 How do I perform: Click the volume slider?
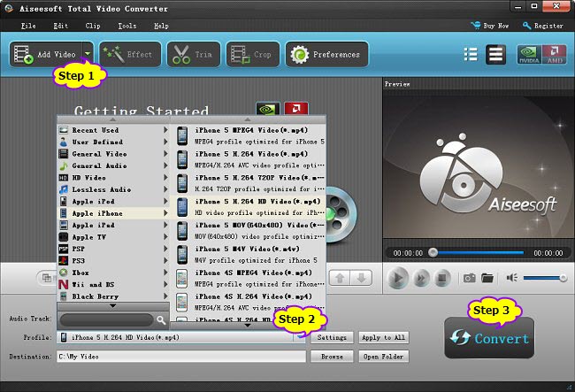pyautogui.click(x=545, y=279)
